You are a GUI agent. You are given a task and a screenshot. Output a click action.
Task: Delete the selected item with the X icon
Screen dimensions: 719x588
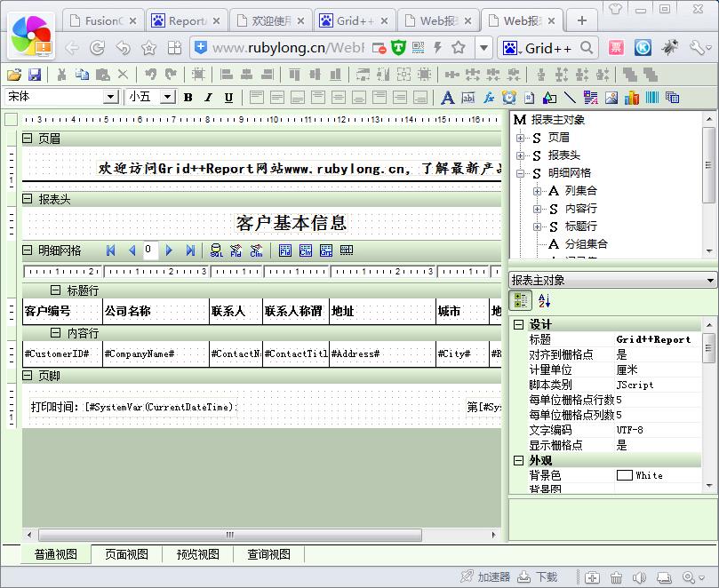(123, 75)
